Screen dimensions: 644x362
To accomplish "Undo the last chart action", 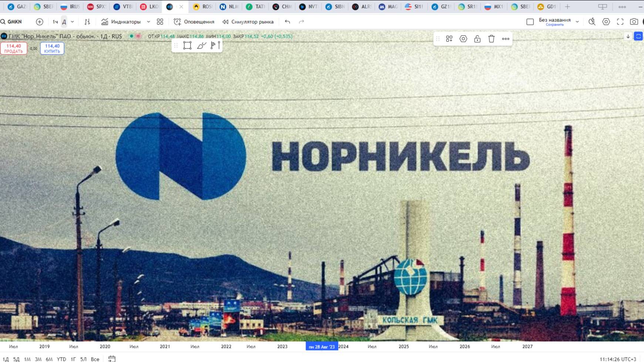I will 287,22.
